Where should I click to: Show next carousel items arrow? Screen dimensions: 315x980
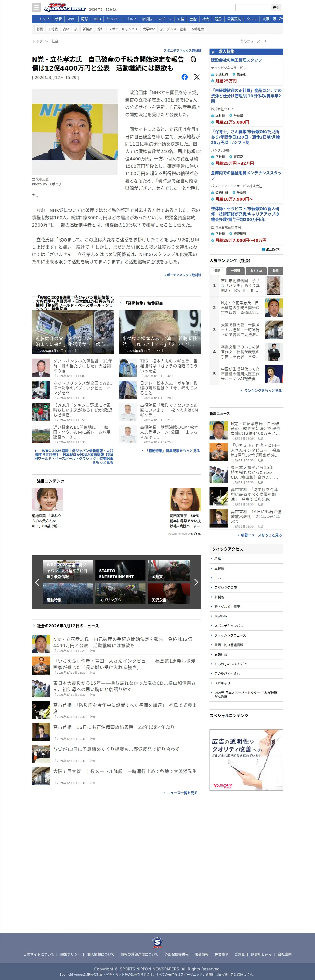click(x=196, y=582)
